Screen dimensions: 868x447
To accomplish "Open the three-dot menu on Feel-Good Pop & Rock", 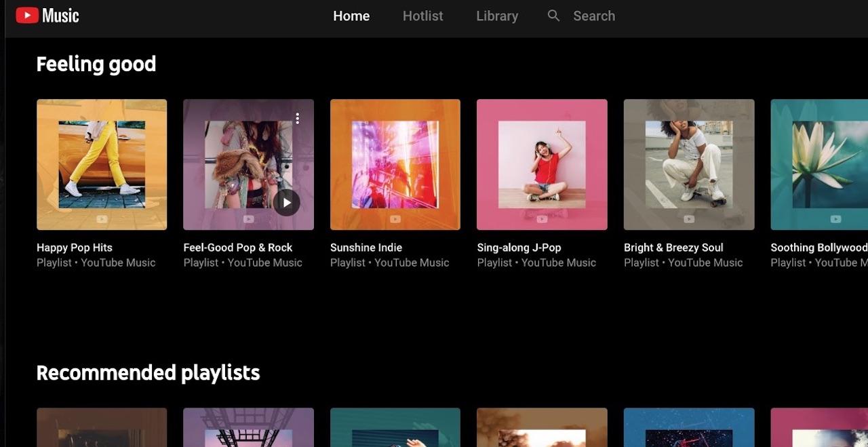I will [297, 119].
